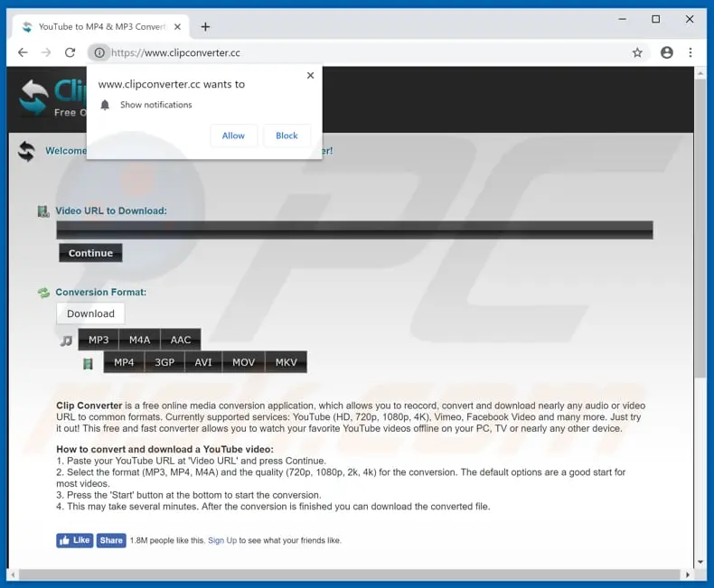714x588 pixels.
Task: Click the 'Conversion Format:' label
Action: coord(101,292)
